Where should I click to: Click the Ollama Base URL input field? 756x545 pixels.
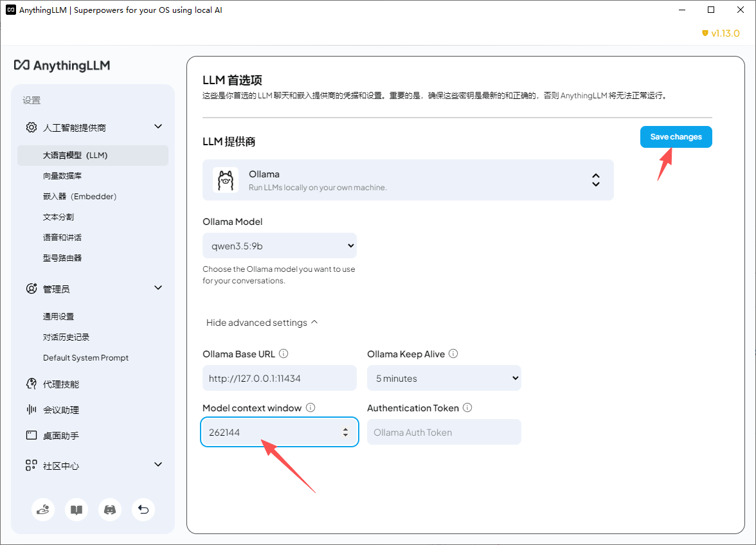[x=280, y=379]
